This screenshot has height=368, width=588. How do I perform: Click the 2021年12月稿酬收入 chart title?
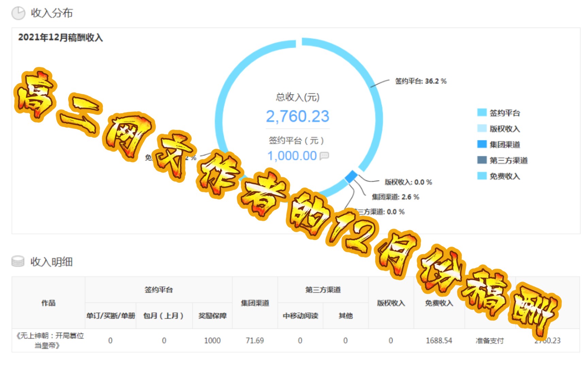click(x=61, y=37)
